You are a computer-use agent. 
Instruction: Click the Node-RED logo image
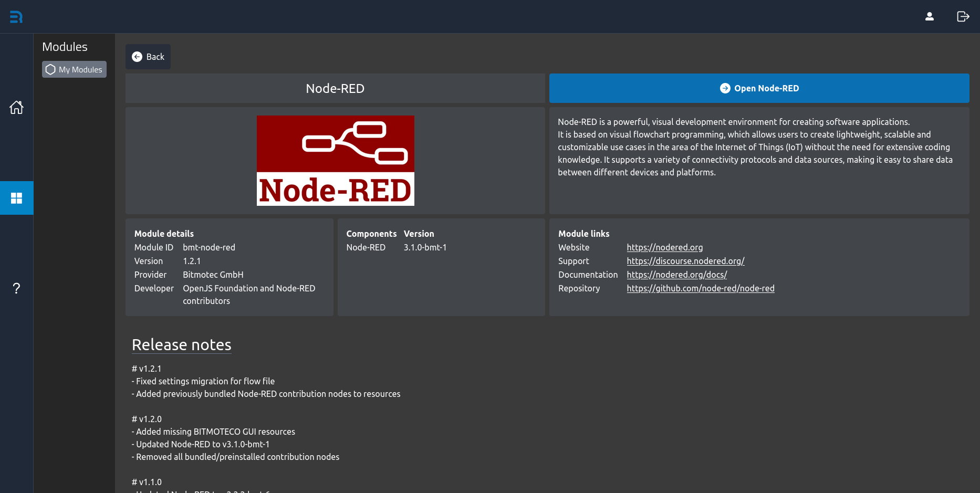[336, 161]
